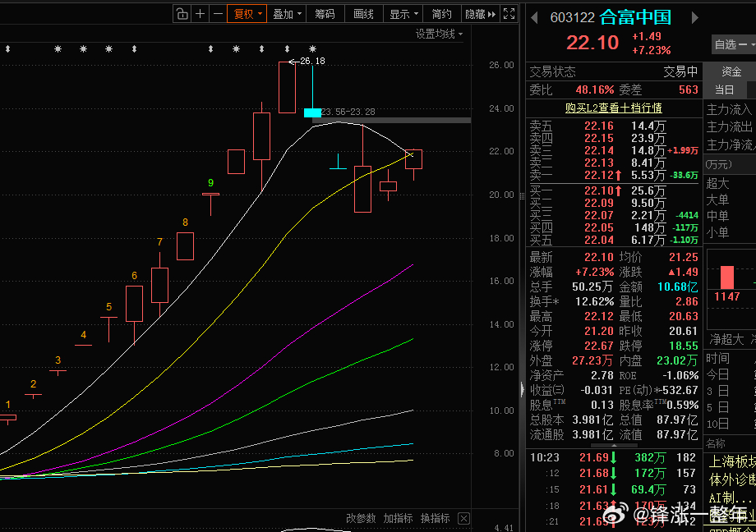Click the splitter grip between chart and quote panel

[x=522, y=196]
